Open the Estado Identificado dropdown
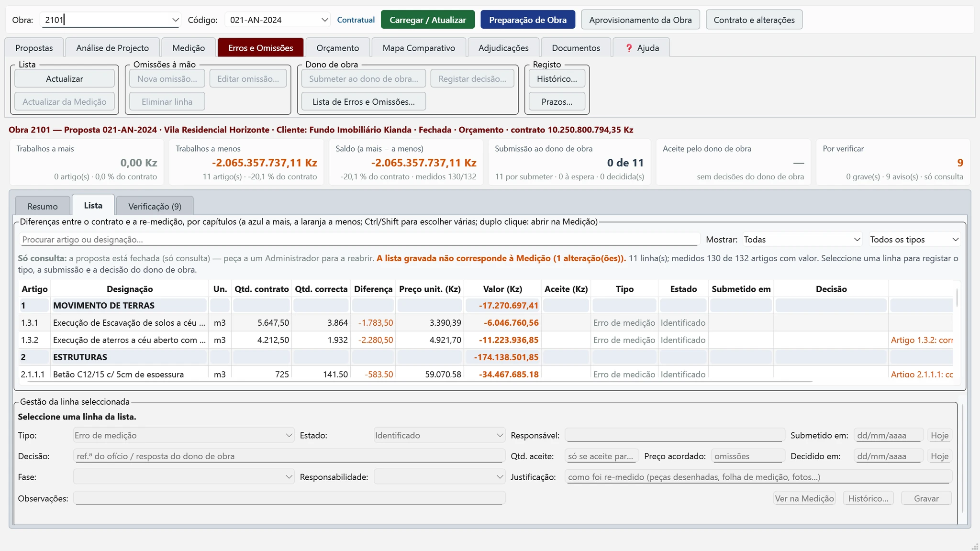 439,435
